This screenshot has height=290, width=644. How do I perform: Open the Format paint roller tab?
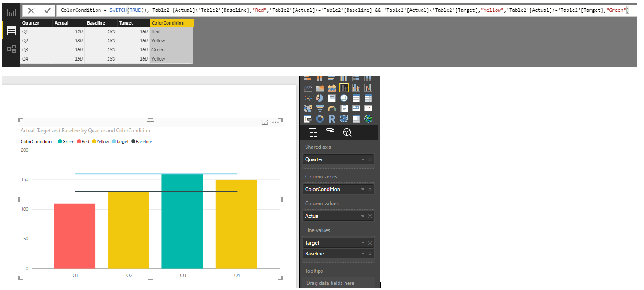point(330,133)
